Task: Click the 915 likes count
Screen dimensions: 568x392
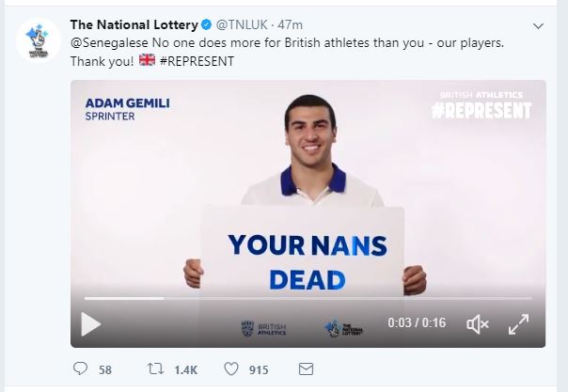Action: [259, 370]
